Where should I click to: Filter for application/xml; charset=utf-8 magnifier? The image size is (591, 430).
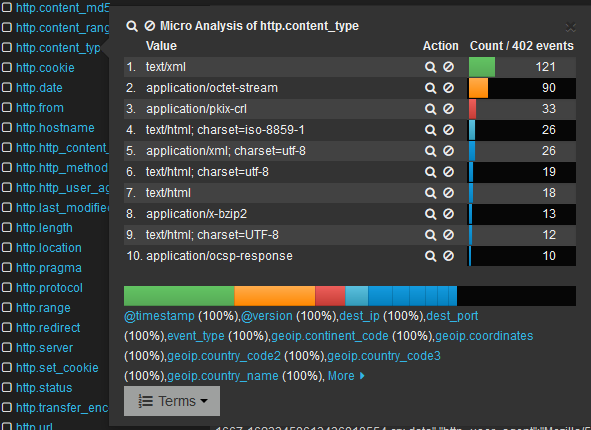click(430, 151)
